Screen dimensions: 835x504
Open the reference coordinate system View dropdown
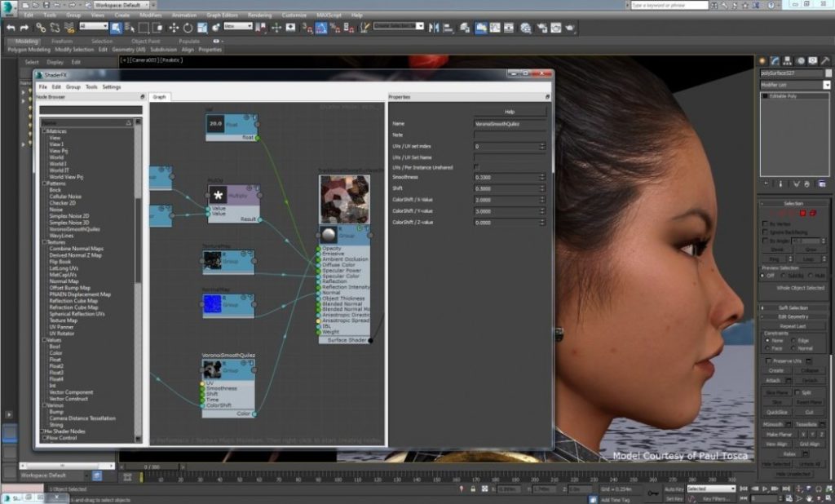238,25
